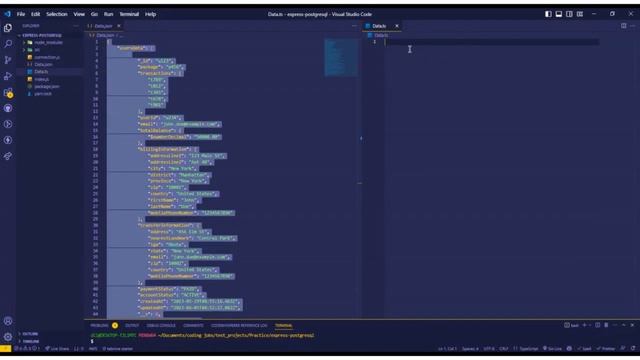
Task: Open the Edit menu
Action: click(x=36, y=14)
